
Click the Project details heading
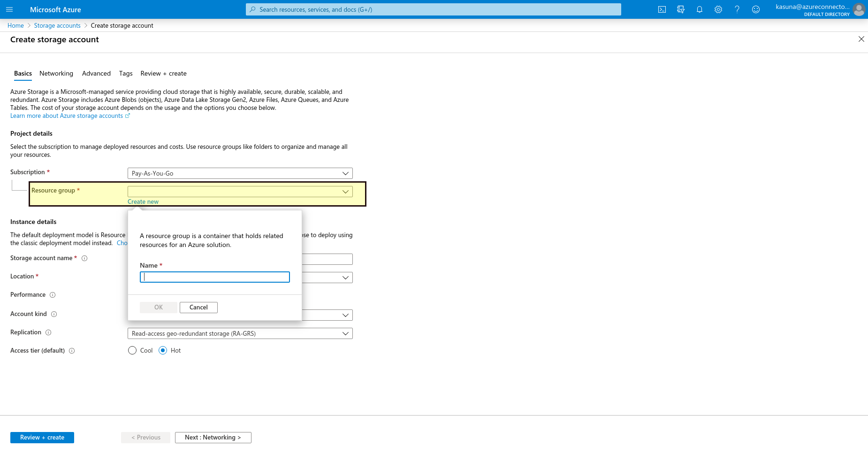point(31,134)
